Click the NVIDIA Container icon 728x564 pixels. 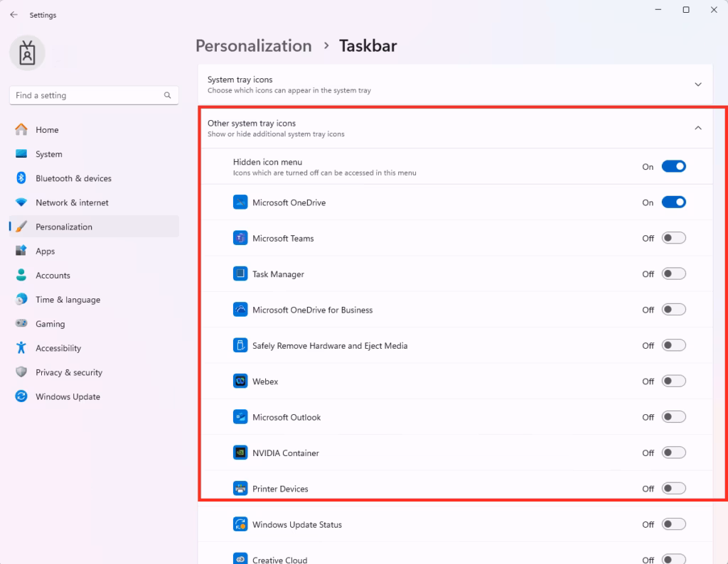[240, 452]
